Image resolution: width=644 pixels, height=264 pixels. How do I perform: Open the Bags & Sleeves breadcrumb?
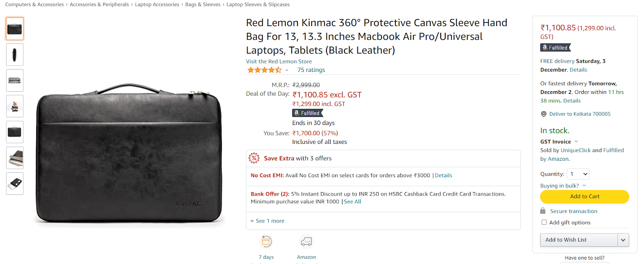[203, 4]
